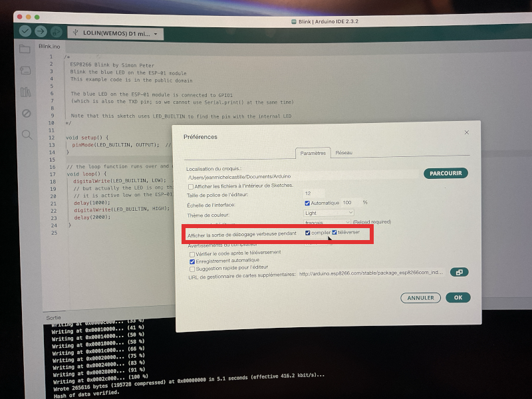Enable Suggestion rapide pour l'éditeur
Image resolution: width=532 pixels, height=399 pixels.
point(192,269)
